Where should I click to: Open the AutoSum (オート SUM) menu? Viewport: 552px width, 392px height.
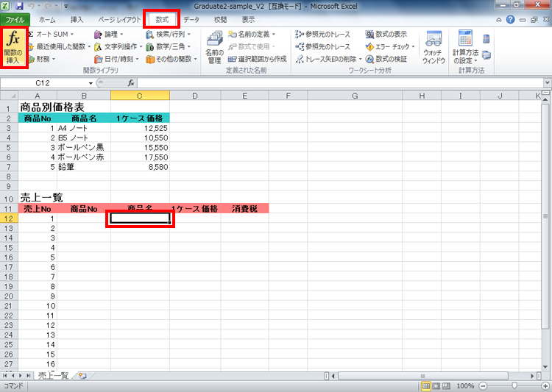pos(52,34)
